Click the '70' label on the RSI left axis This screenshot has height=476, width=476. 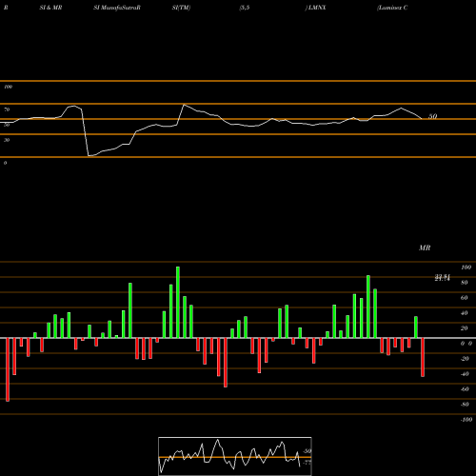tap(7, 109)
